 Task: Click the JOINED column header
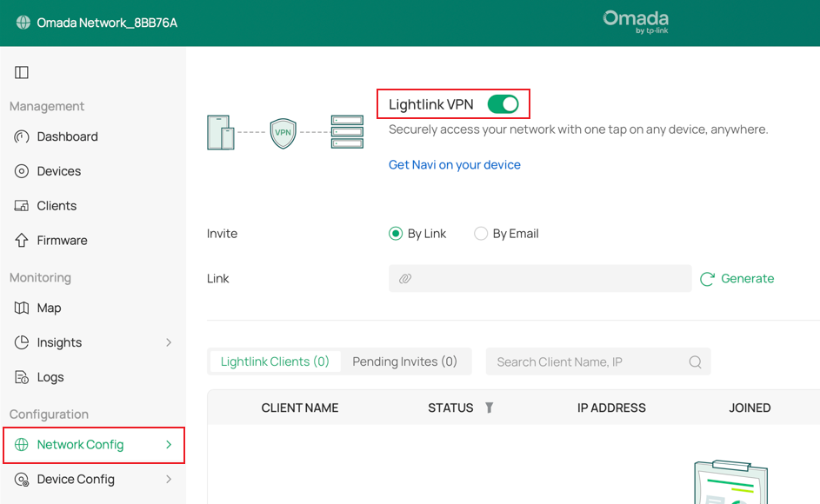tap(749, 407)
